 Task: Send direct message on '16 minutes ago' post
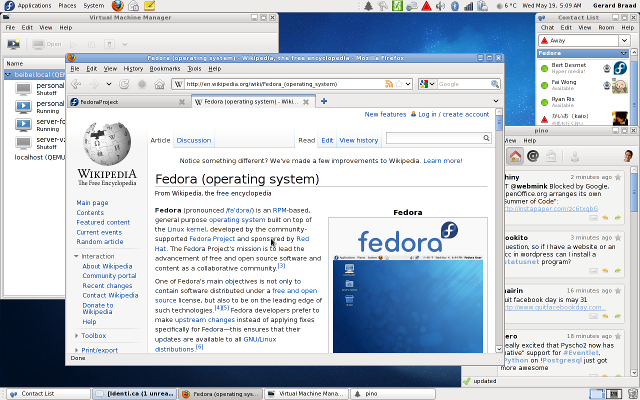(593, 316)
